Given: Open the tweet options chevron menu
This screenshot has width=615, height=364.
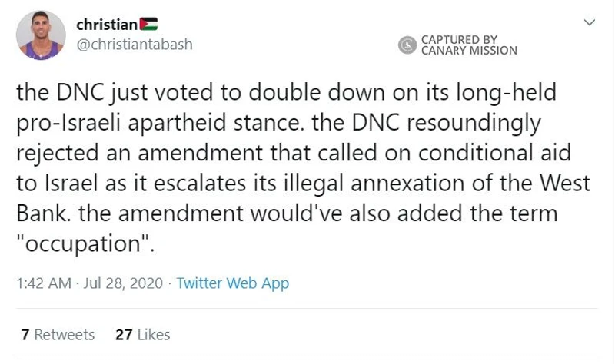Looking at the screenshot, I should click(590, 22).
